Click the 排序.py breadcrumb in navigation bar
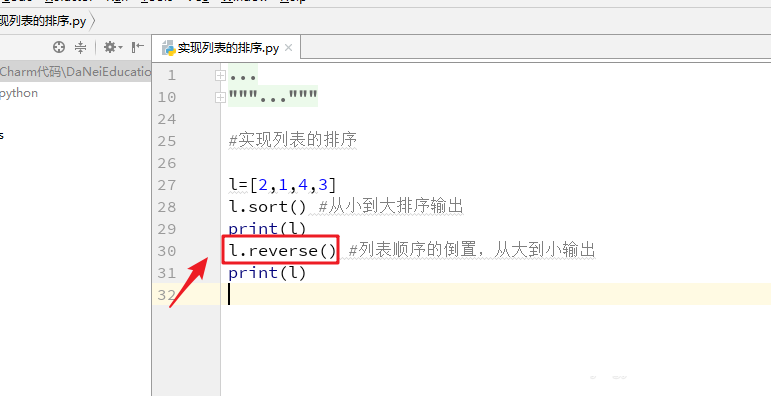This screenshot has height=396, width=771. point(43,21)
